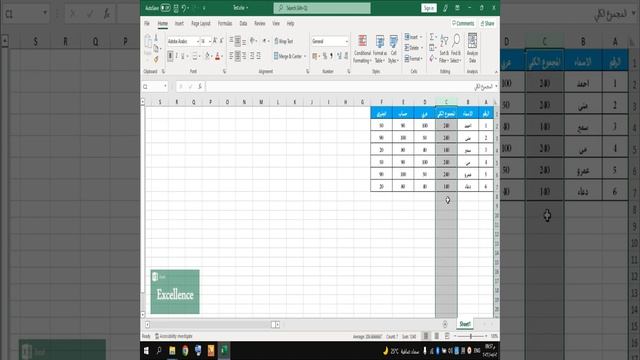Toggle Italic formatting
Viewport: 640px width, 360px height.
(x=176, y=56)
